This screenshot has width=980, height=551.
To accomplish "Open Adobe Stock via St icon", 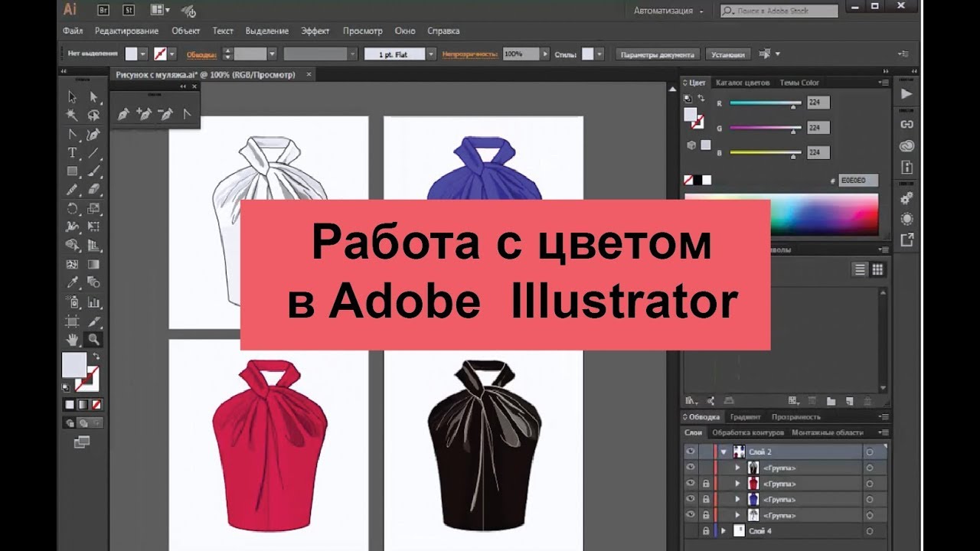I will coord(128,11).
